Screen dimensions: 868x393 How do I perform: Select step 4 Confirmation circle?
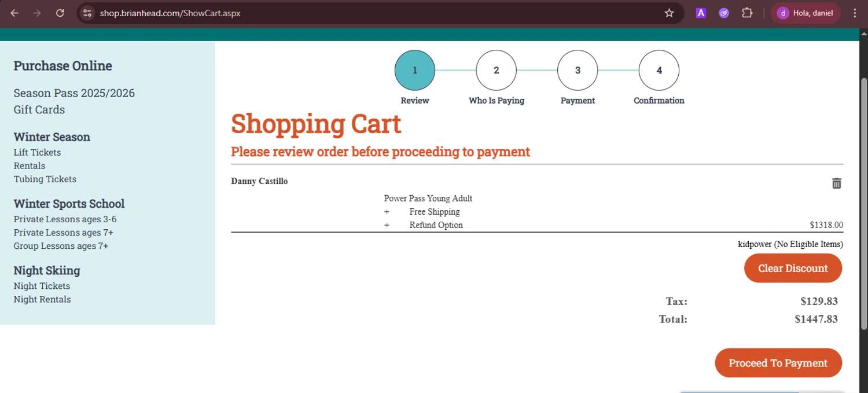pos(659,70)
